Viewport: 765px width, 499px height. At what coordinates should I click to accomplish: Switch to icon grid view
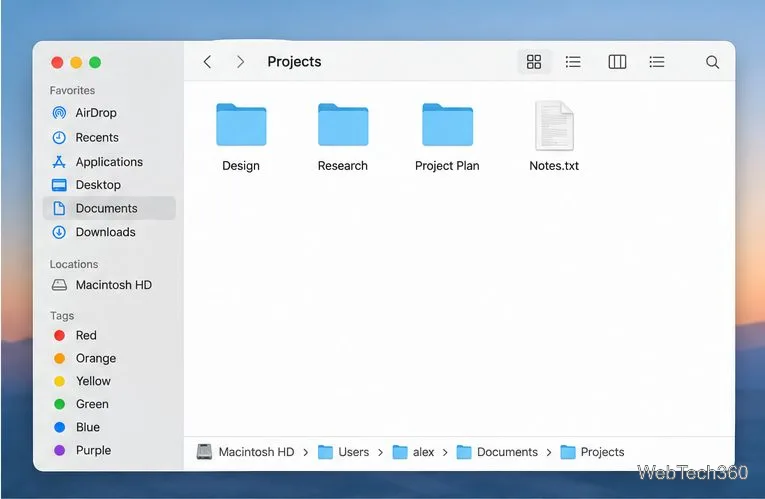tap(534, 62)
